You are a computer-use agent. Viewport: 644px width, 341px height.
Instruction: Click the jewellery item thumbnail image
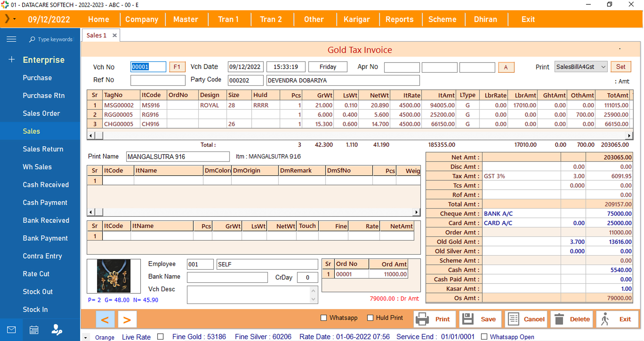click(114, 276)
